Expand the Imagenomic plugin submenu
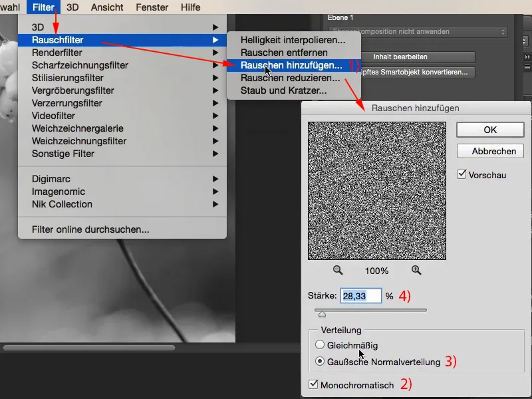The image size is (532, 399). click(122, 192)
